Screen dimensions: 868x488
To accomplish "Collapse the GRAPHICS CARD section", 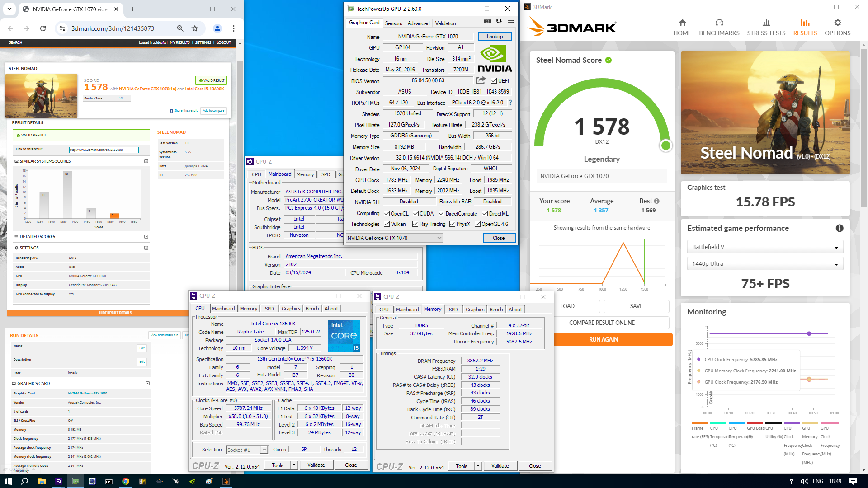I will pyautogui.click(x=147, y=384).
